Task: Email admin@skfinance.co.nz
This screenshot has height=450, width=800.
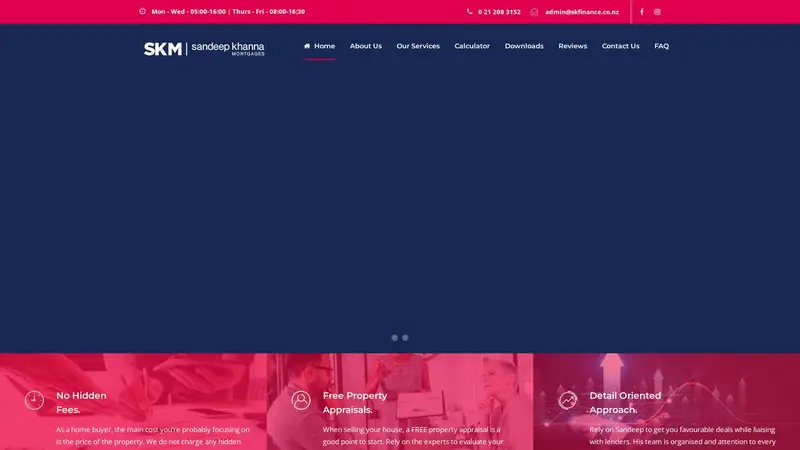Action: (582, 12)
